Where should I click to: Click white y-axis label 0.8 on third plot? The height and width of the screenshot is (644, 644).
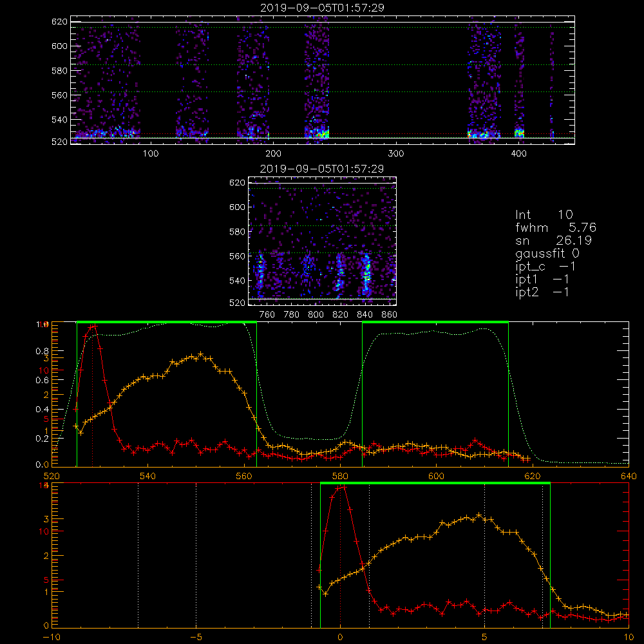point(43,351)
